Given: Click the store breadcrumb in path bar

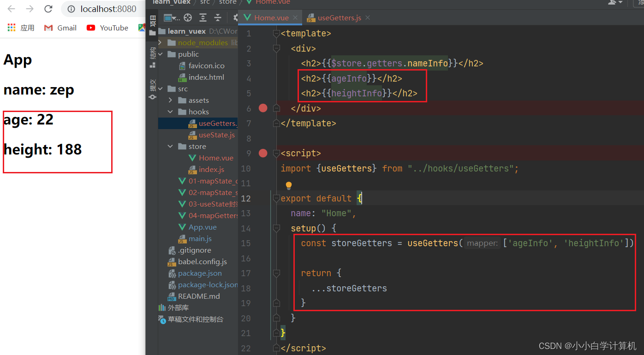Looking at the screenshot, I should (x=228, y=2).
